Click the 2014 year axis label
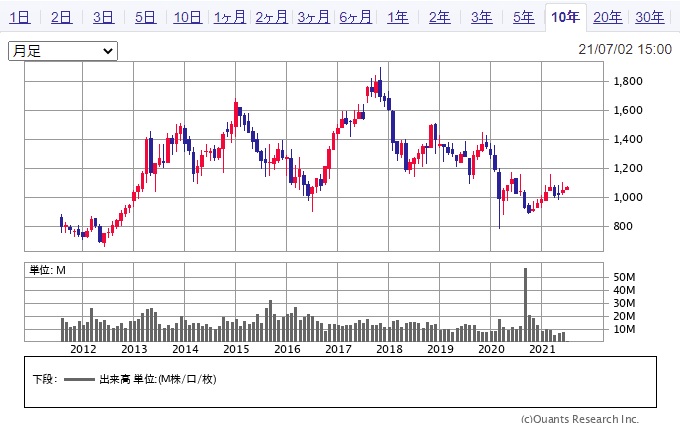This screenshot has height=427, width=680. tap(185, 349)
